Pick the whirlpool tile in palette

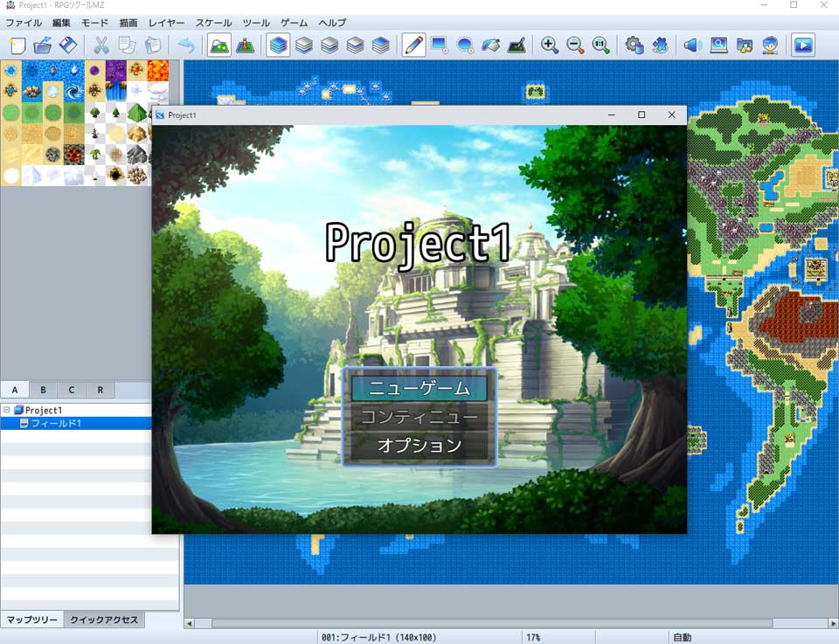pyautogui.click(x=73, y=92)
